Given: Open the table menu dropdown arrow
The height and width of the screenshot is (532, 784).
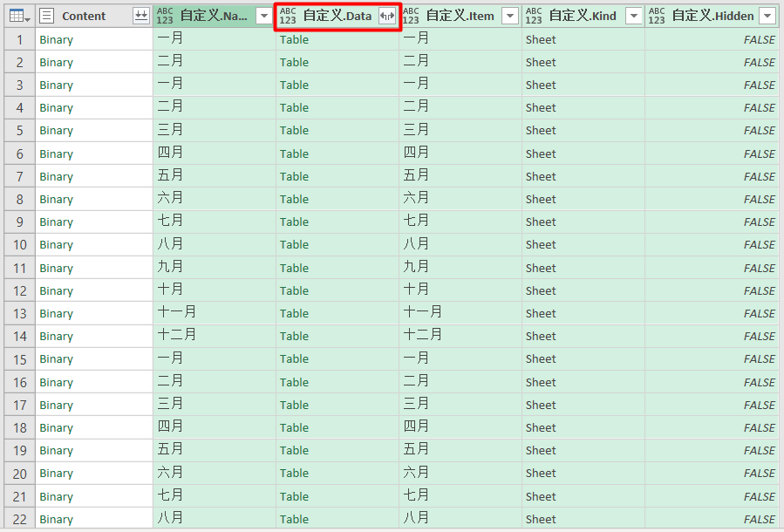Looking at the screenshot, I should (26, 20).
